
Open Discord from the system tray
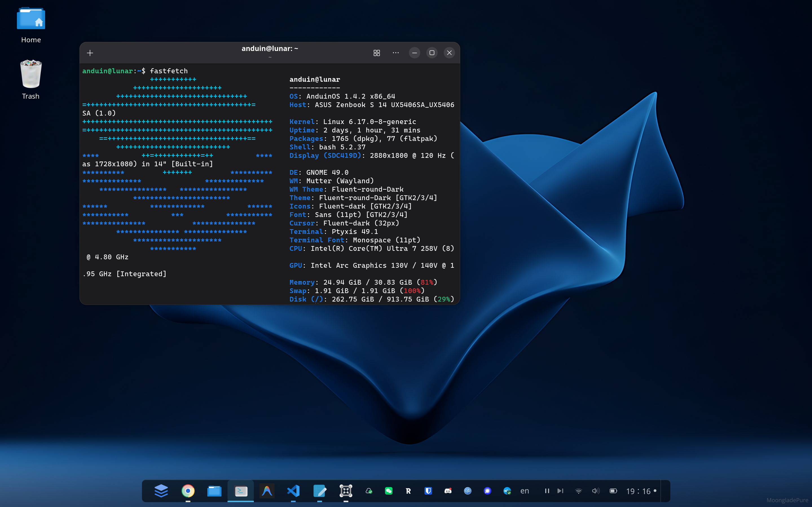point(448,491)
